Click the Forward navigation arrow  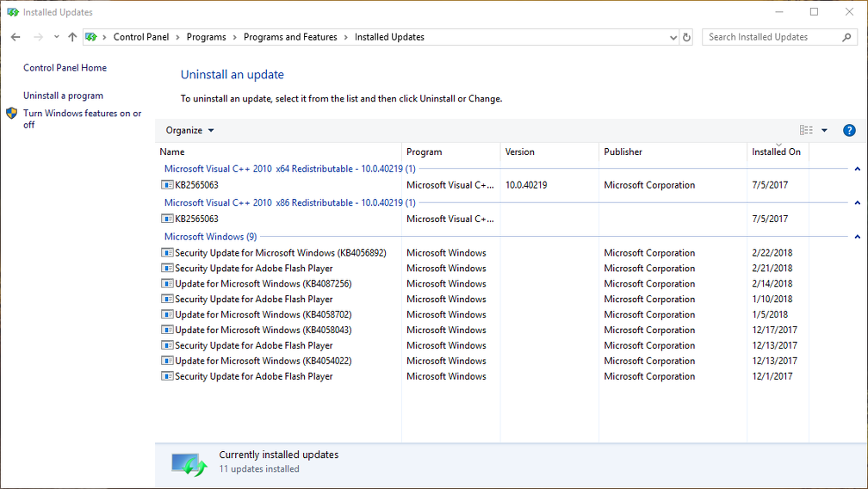[x=38, y=37]
